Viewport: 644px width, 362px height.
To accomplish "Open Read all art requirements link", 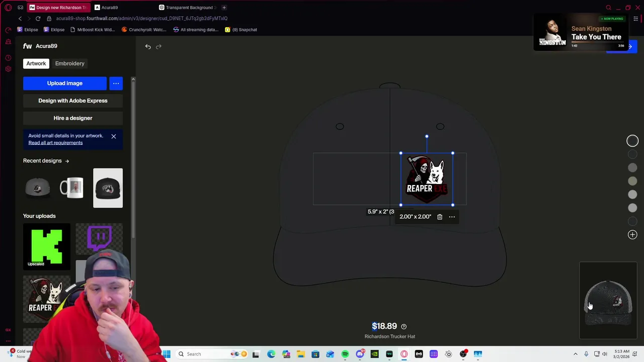I will [55, 143].
